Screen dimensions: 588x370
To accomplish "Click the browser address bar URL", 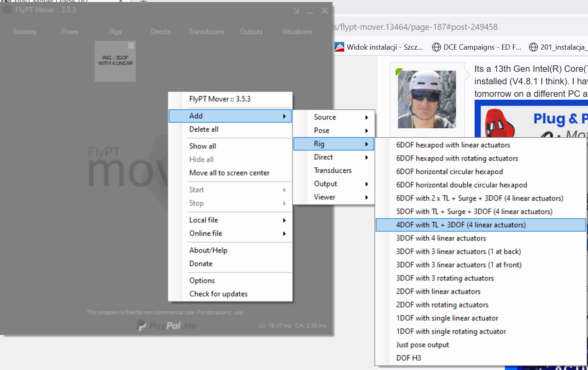I will [415, 27].
